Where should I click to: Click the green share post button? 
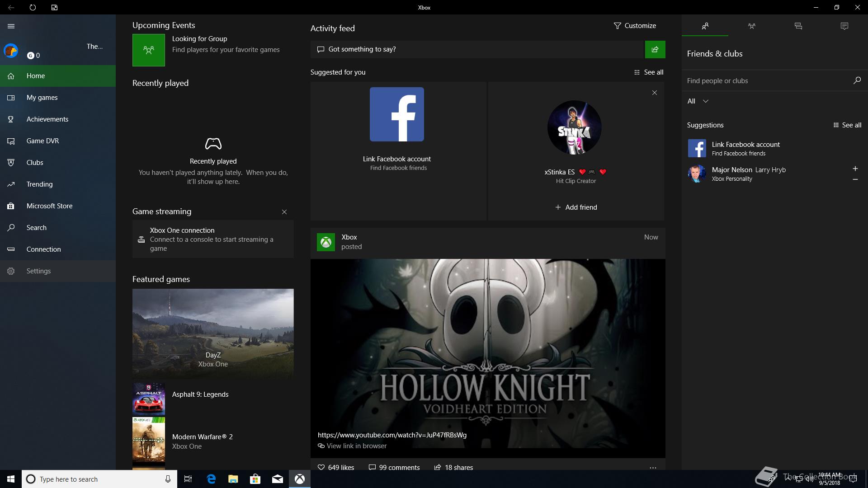coord(655,49)
